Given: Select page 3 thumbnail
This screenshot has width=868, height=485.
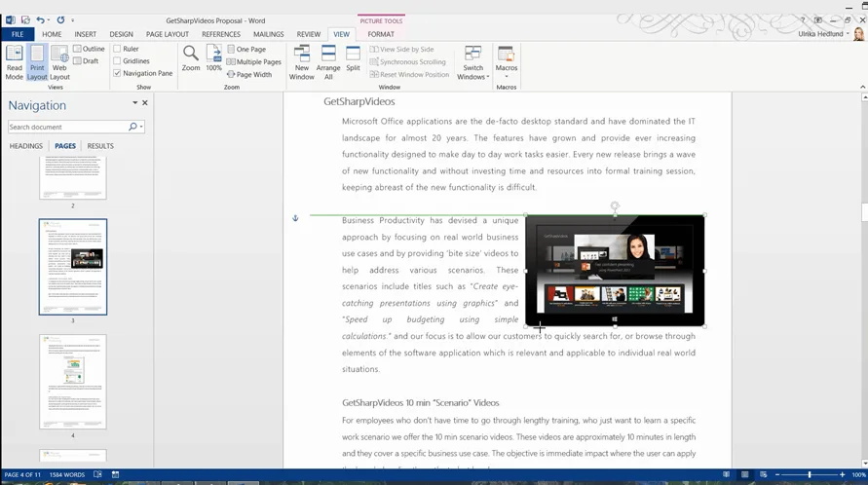Looking at the screenshot, I should coord(73,267).
